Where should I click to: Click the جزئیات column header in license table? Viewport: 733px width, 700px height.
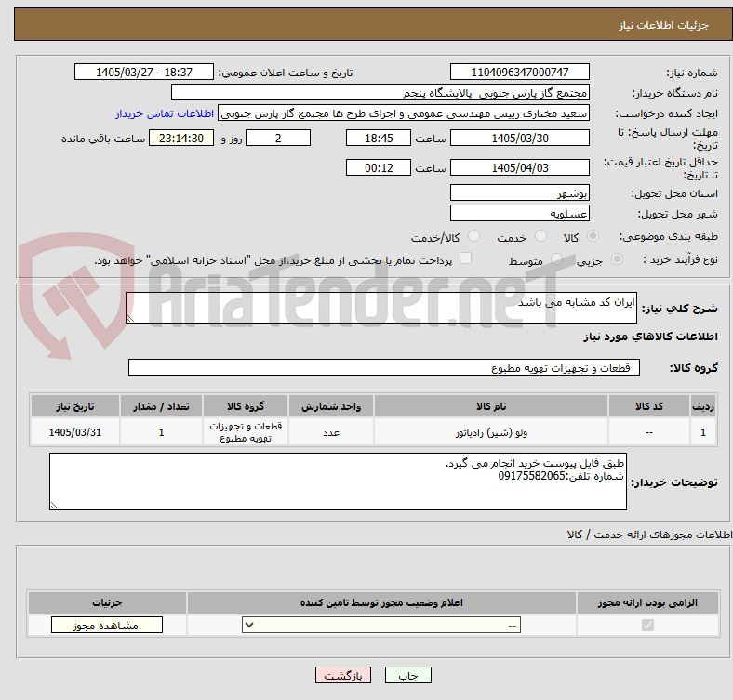[107, 602]
